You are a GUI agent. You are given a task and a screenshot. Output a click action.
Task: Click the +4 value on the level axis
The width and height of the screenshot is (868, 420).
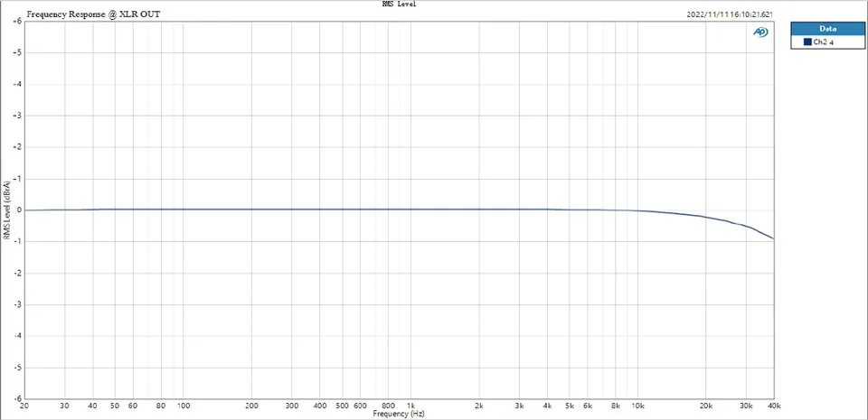pos(17,84)
